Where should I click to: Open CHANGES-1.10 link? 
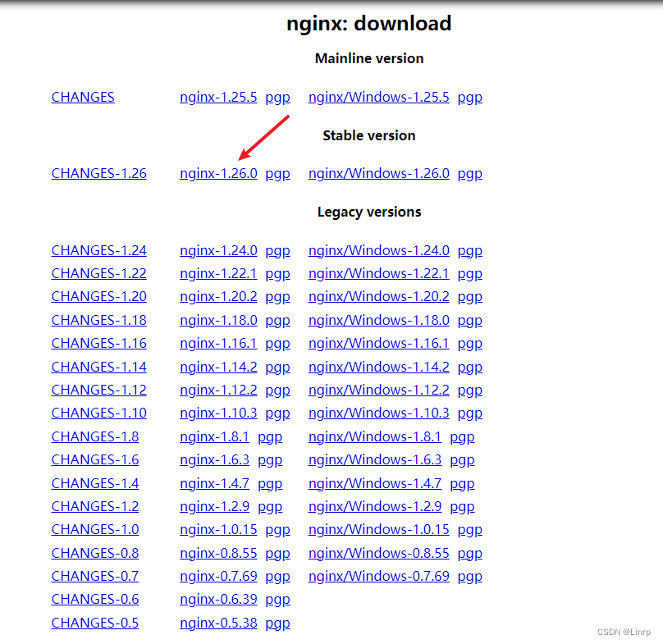[x=99, y=413]
